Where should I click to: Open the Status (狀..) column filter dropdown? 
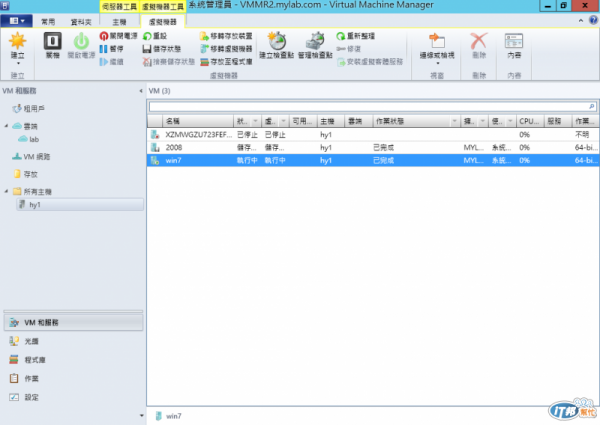[x=255, y=122]
